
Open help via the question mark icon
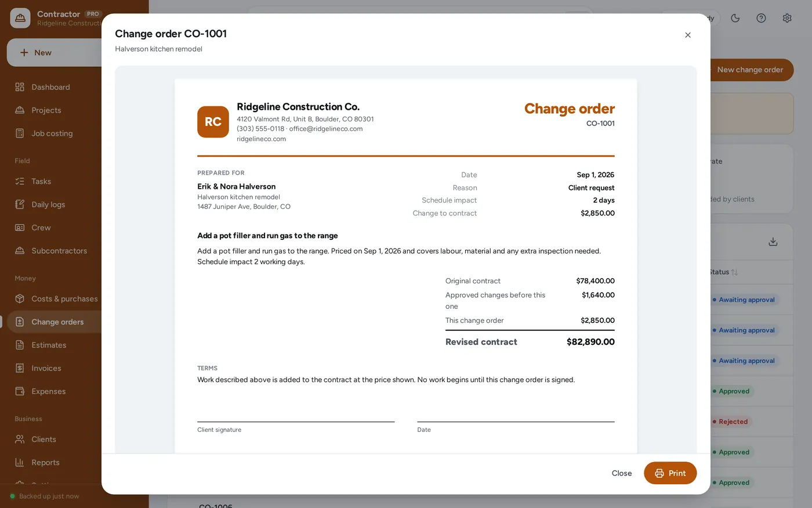click(x=761, y=18)
